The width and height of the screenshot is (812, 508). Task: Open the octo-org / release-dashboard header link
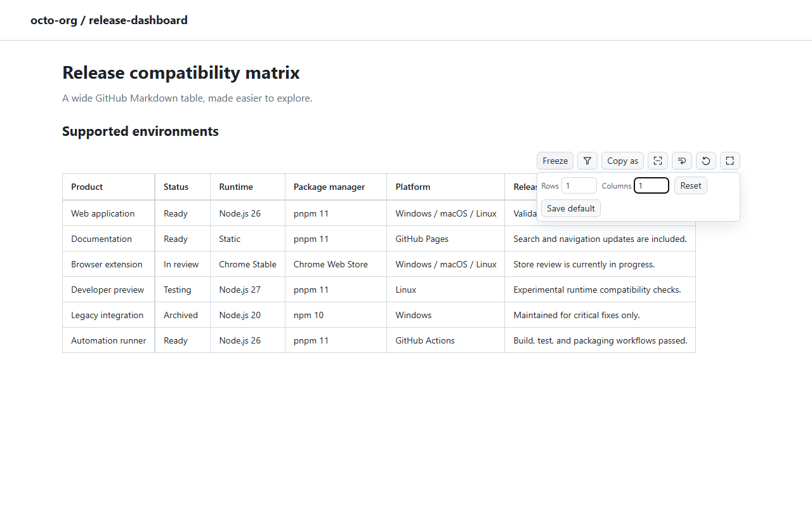109,20
